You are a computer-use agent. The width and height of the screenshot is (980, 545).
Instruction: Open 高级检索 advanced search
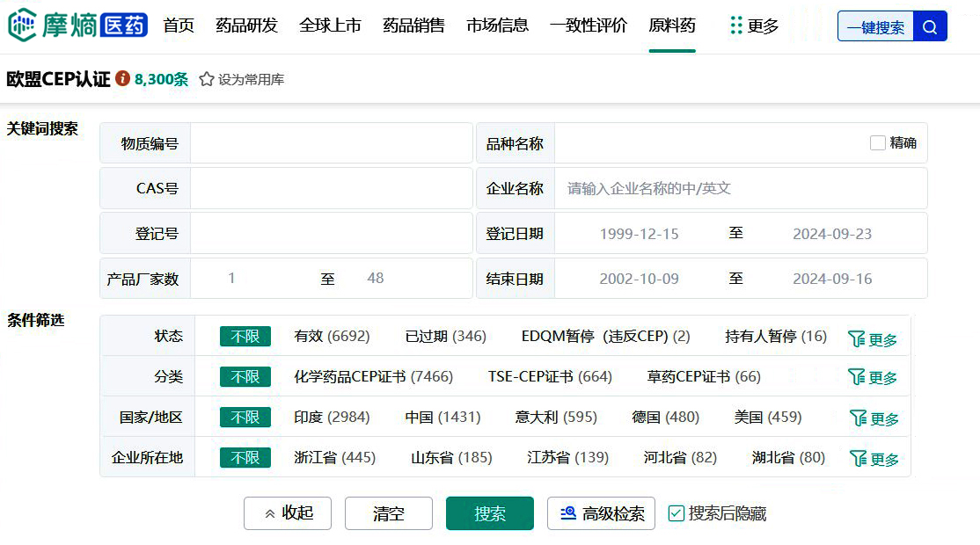(601, 513)
